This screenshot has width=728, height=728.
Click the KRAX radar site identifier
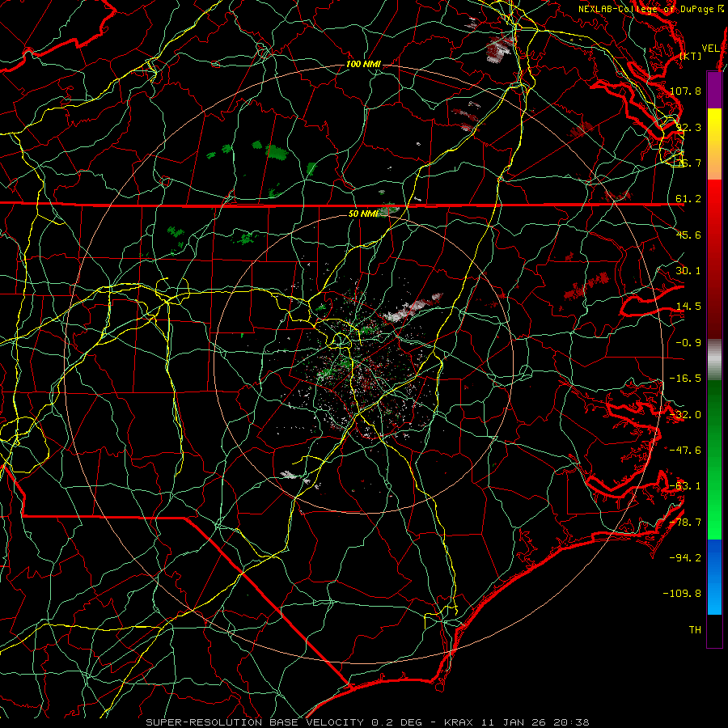pyautogui.click(x=458, y=722)
